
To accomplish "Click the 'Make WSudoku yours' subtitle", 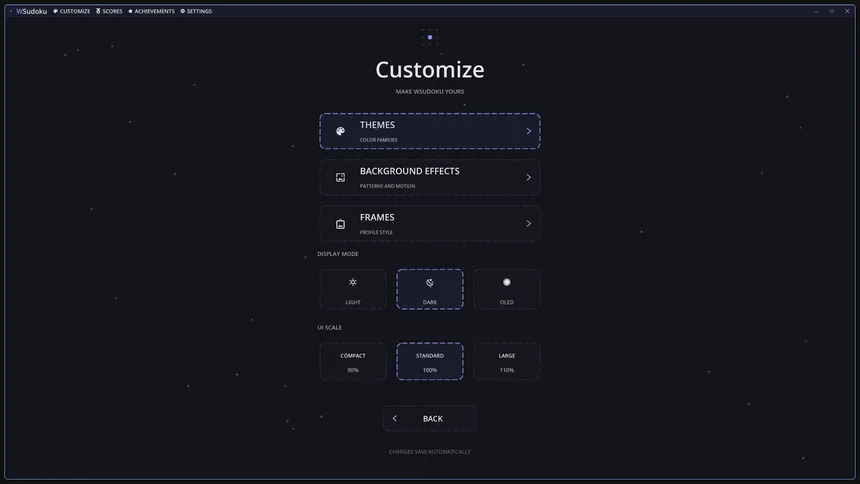I will coord(429,92).
